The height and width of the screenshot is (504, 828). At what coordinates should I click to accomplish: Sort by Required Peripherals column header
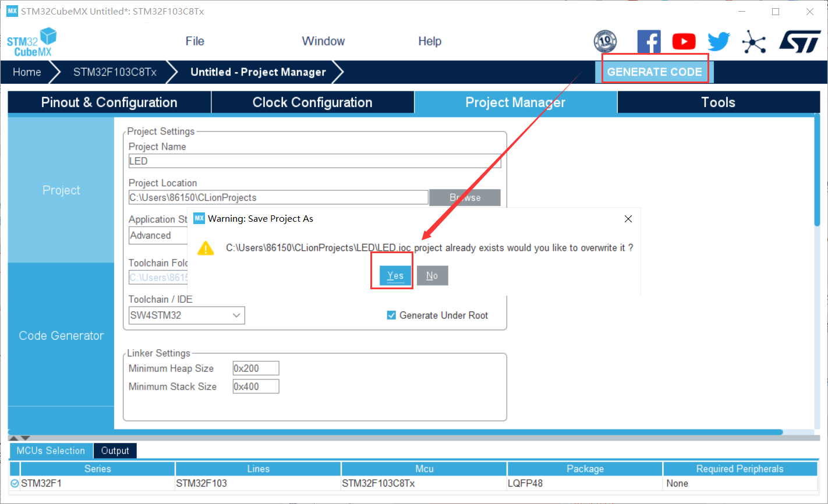pyautogui.click(x=740, y=469)
